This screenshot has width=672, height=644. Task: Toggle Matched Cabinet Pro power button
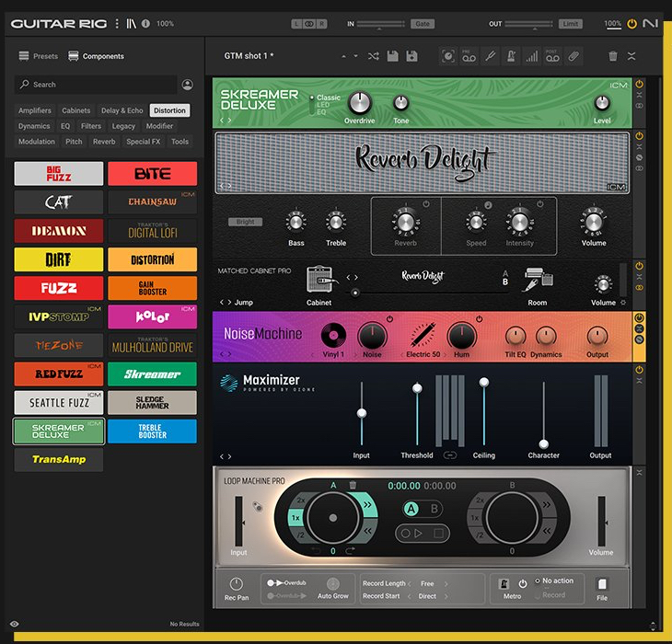pyautogui.click(x=639, y=266)
